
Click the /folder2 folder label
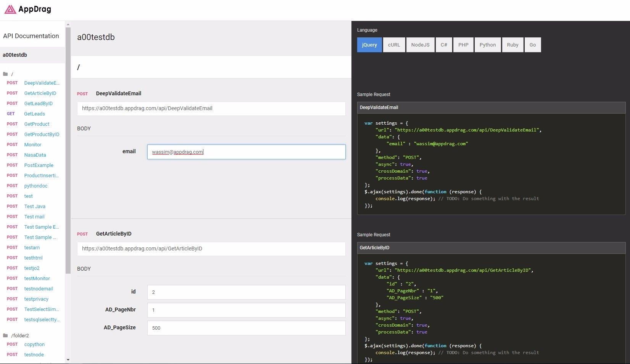click(x=20, y=335)
